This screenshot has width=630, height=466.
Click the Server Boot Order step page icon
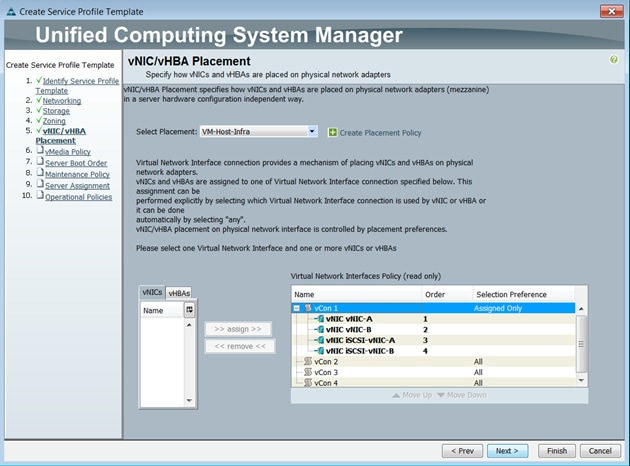tap(40, 161)
